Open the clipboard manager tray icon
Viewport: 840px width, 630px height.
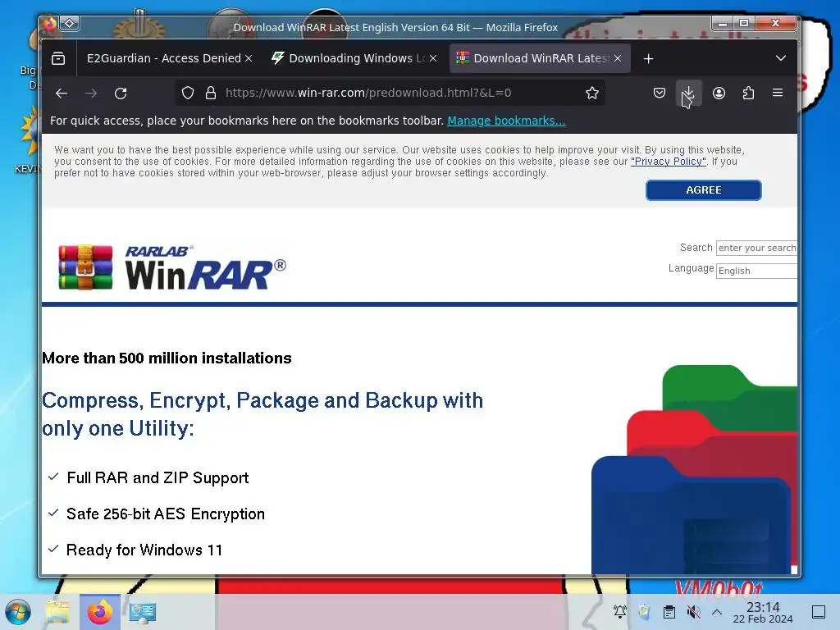[669, 611]
